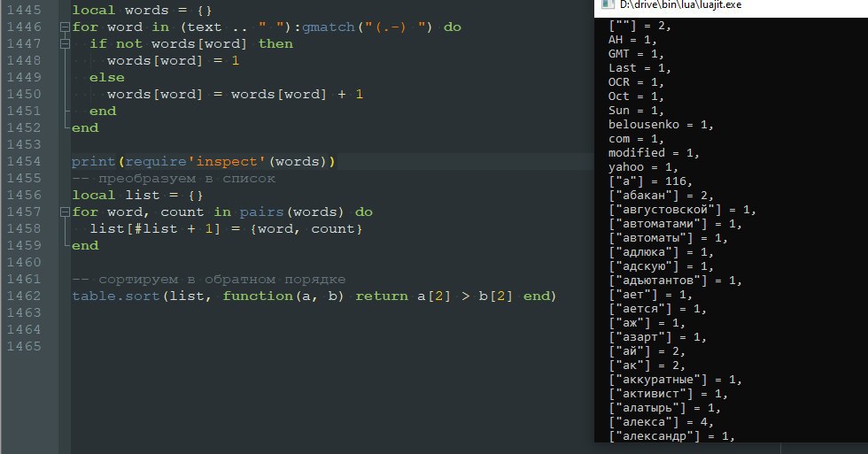Screen dimensions: 868x454
Task: Click the line 'list[#list + 1] = {word, count}'
Action: [x=226, y=228]
